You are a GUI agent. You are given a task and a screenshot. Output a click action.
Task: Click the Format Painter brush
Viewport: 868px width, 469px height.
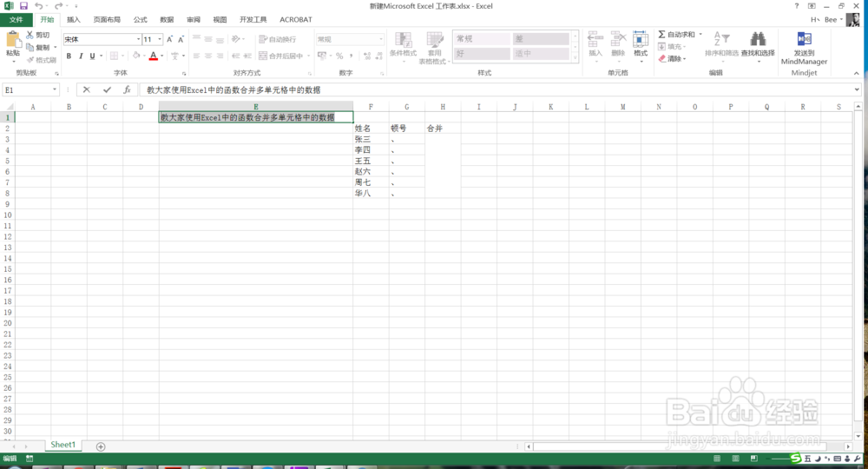(30, 60)
